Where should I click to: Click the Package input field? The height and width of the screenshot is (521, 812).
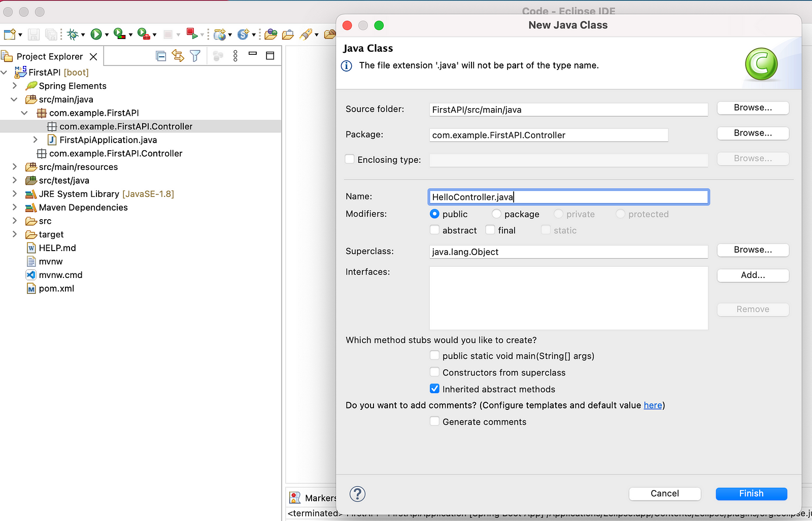tap(549, 135)
